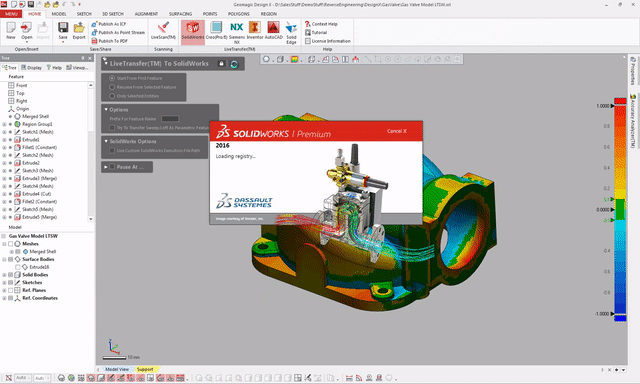Select Extrude16 surface body in model tree
The width and height of the screenshot is (640, 384).
39,267
